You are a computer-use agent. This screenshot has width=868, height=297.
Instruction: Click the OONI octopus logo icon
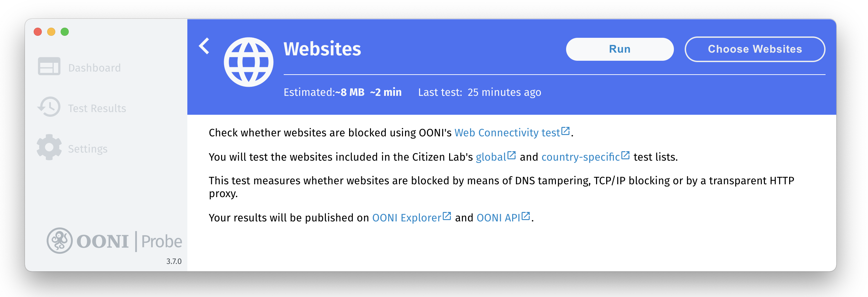tap(60, 241)
